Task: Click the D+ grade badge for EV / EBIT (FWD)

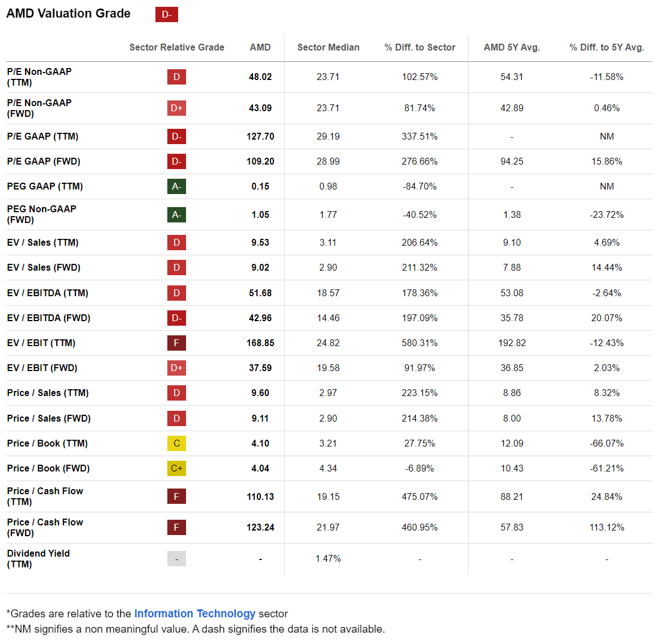Action: click(x=176, y=368)
